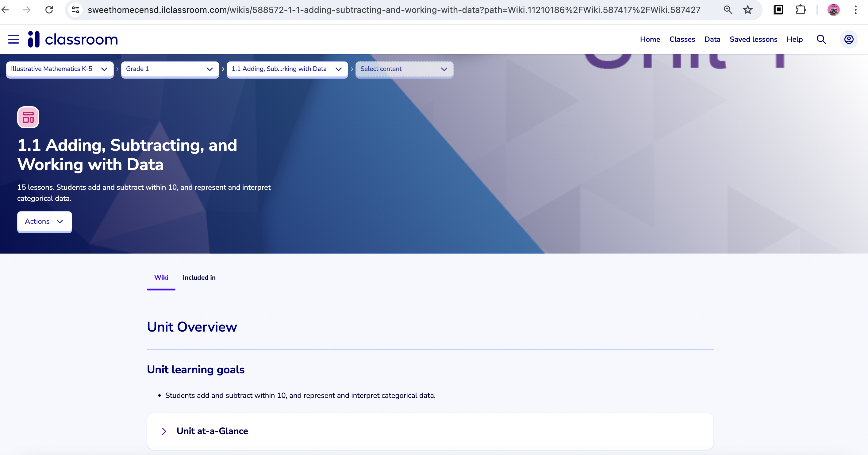Reload the page
The height and width of the screenshot is (455, 868).
pos(49,10)
